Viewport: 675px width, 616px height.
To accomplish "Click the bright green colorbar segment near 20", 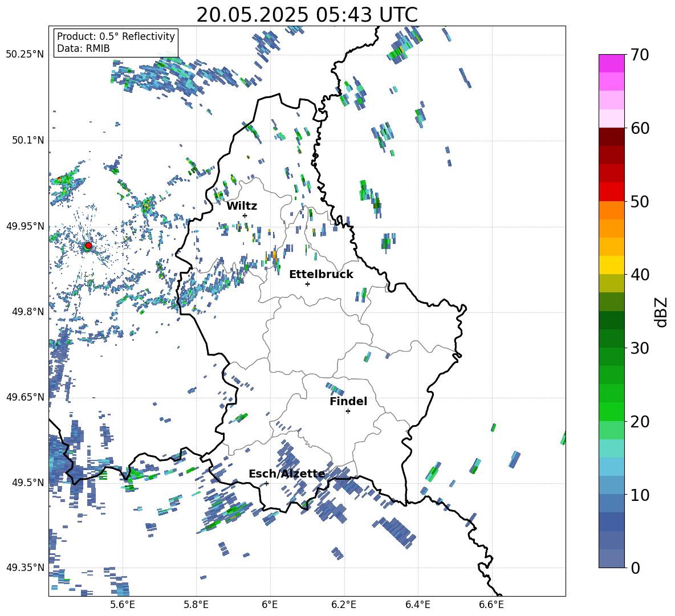I will coord(611,411).
